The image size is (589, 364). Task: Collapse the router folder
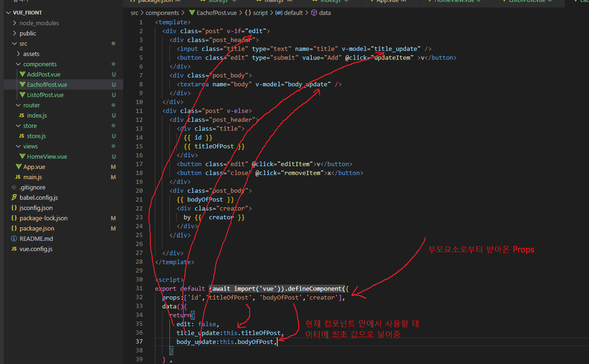[19, 105]
